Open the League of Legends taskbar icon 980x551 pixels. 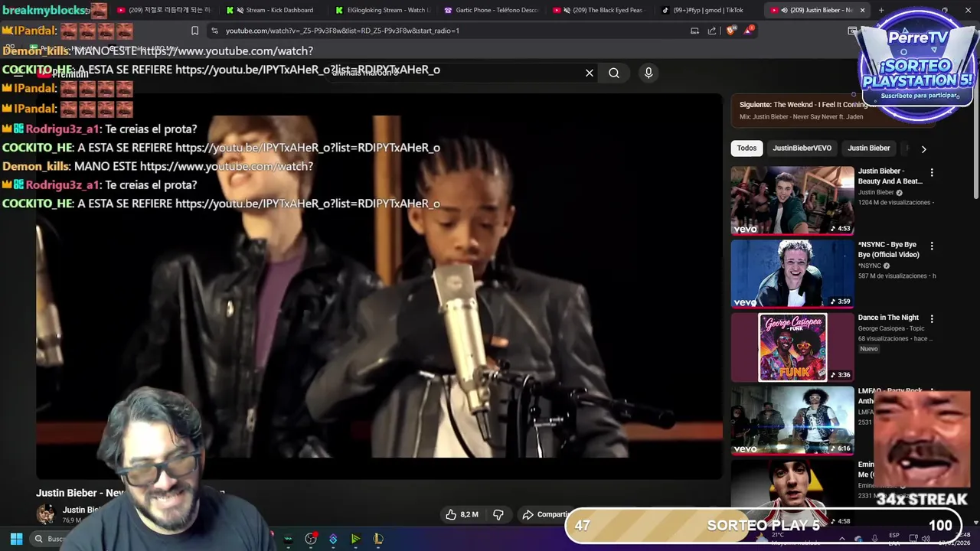(377, 539)
